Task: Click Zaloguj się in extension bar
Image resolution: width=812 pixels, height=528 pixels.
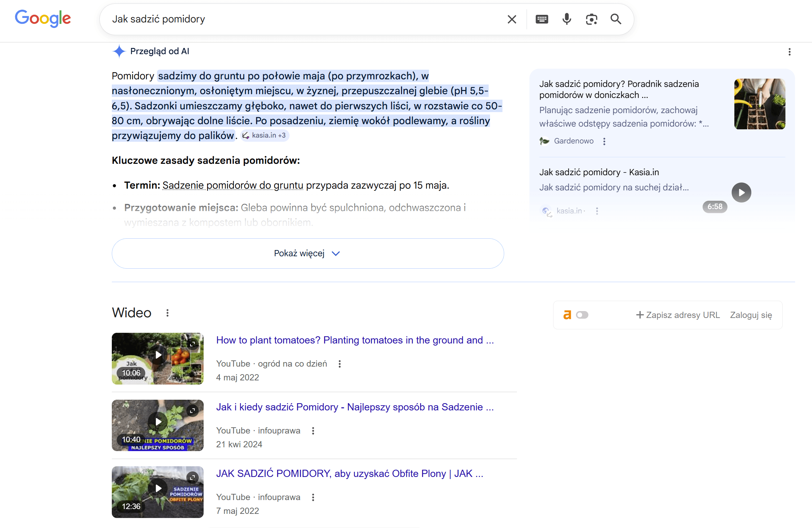Action: point(751,315)
